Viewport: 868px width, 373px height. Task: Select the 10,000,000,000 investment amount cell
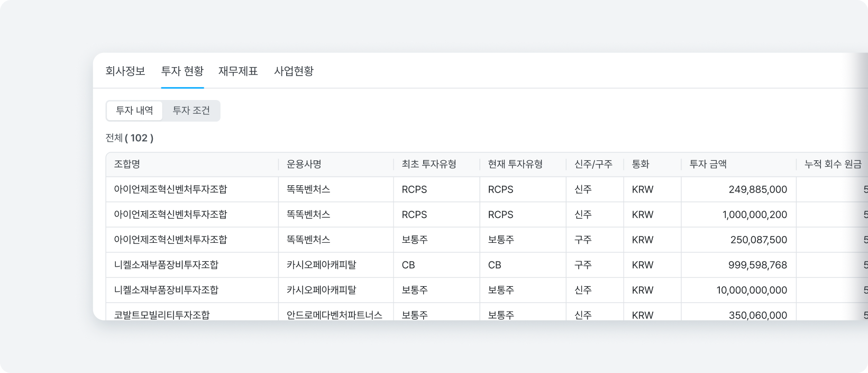tap(739, 290)
